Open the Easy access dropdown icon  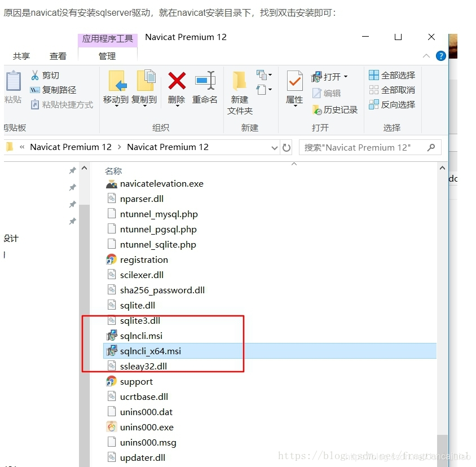[264, 90]
